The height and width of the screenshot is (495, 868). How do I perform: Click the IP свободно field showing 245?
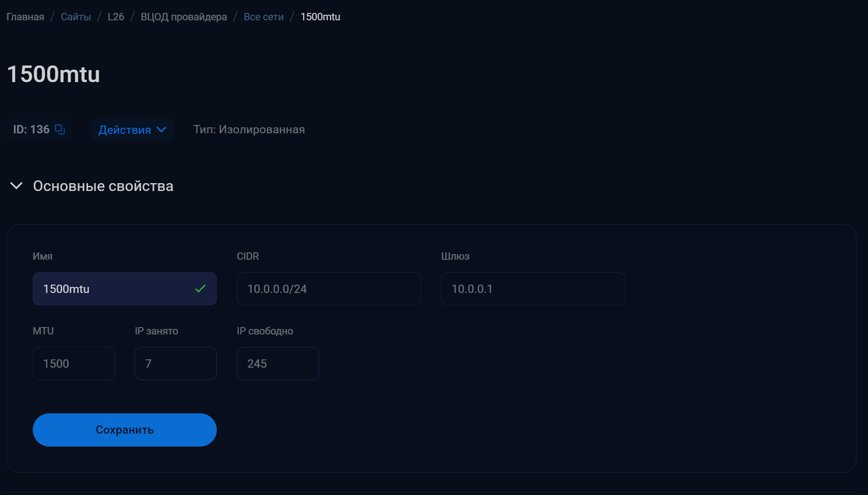pyautogui.click(x=278, y=364)
